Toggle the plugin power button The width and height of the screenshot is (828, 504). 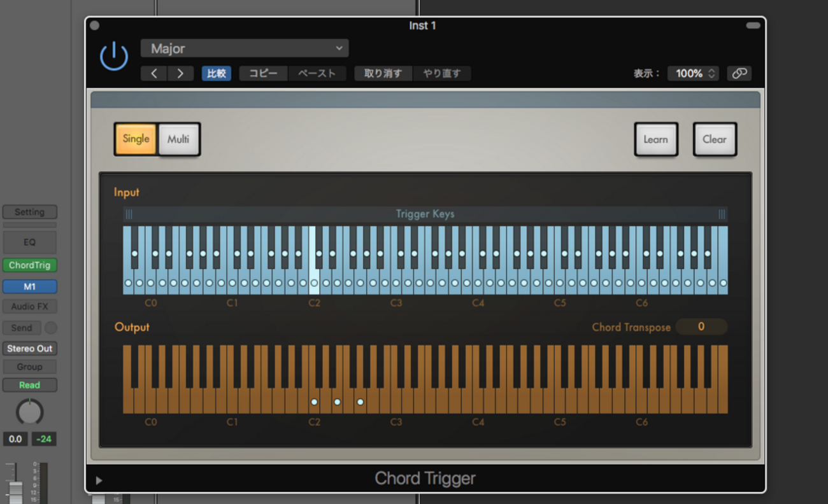click(114, 57)
